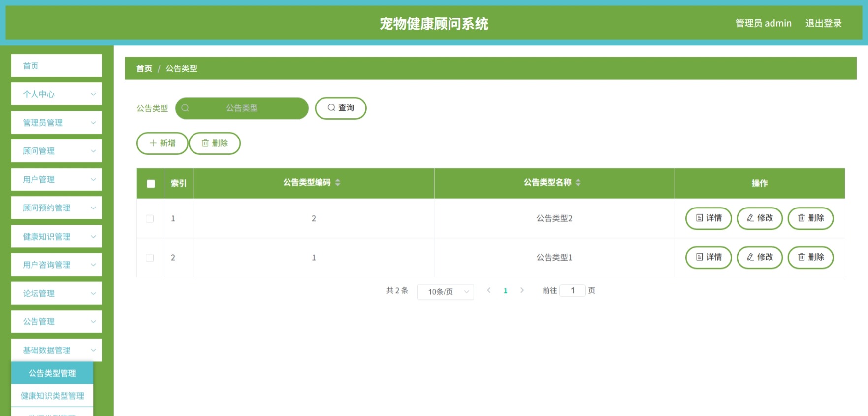Click the 删除 button beside 新增
This screenshot has height=416, width=868.
(x=215, y=143)
